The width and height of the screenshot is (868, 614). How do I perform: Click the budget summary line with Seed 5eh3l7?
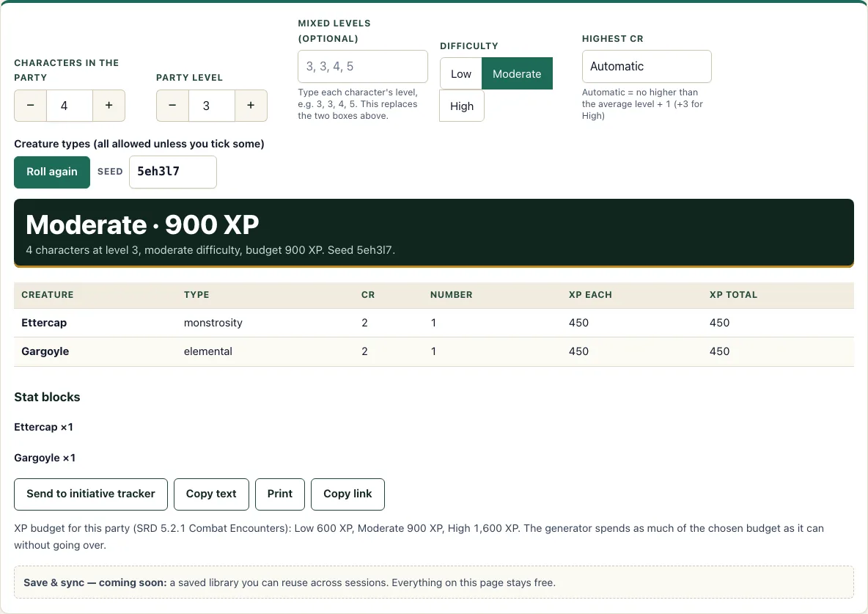point(210,250)
